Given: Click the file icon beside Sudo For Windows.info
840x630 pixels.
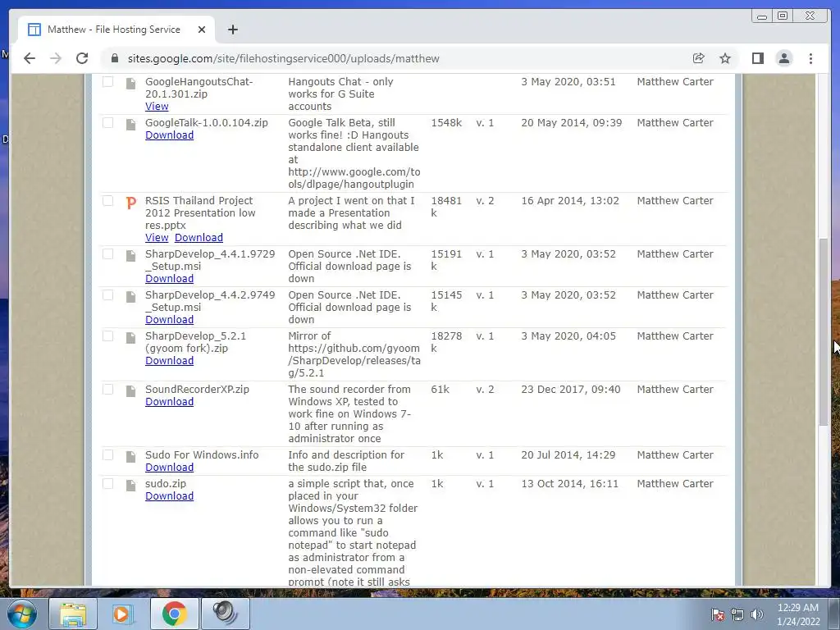Looking at the screenshot, I should click(130, 456).
